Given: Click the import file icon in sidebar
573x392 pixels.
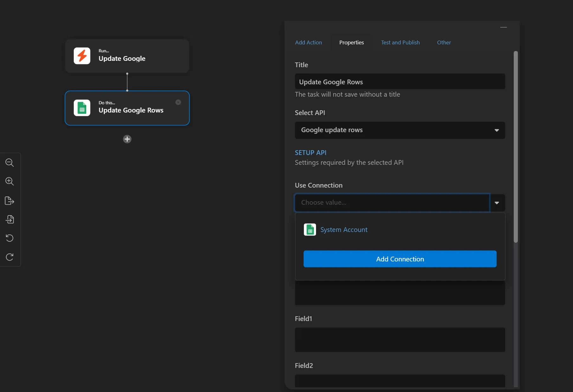Looking at the screenshot, I should (10, 219).
